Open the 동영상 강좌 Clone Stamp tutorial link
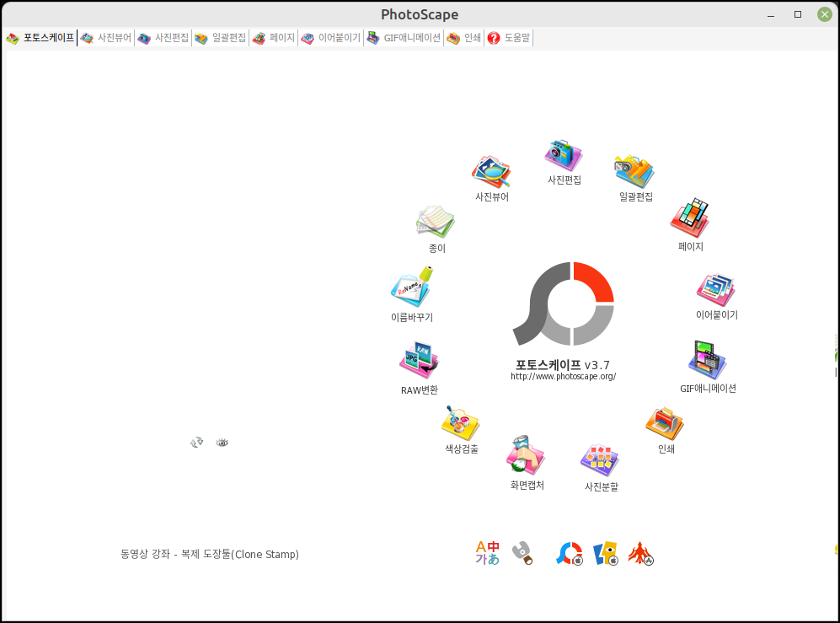The image size is (840, 623). click(210, 555)
